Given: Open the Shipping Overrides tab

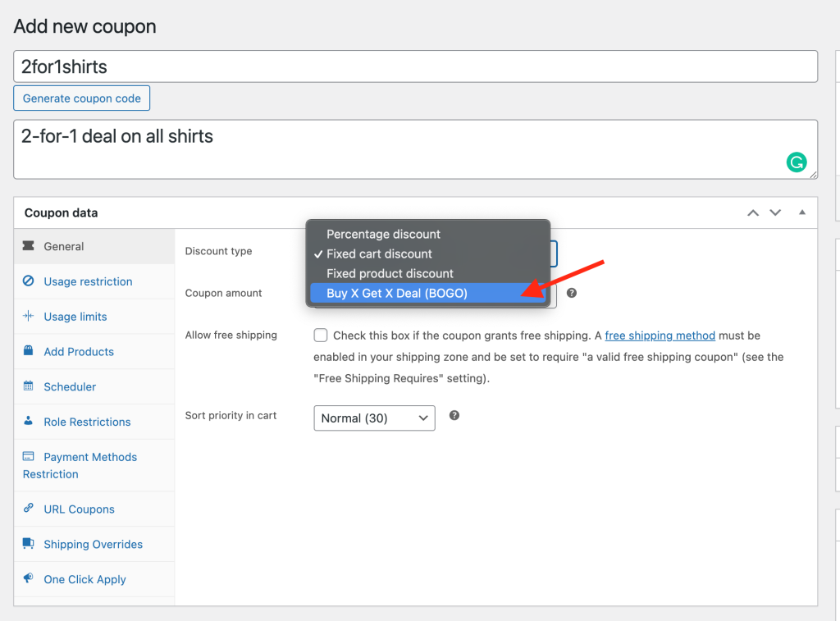Looking at the screenshot, I should coord(94,545).
